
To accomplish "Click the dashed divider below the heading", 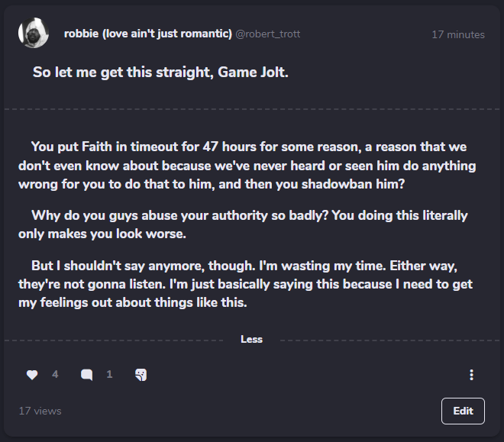I will (252, 109).
